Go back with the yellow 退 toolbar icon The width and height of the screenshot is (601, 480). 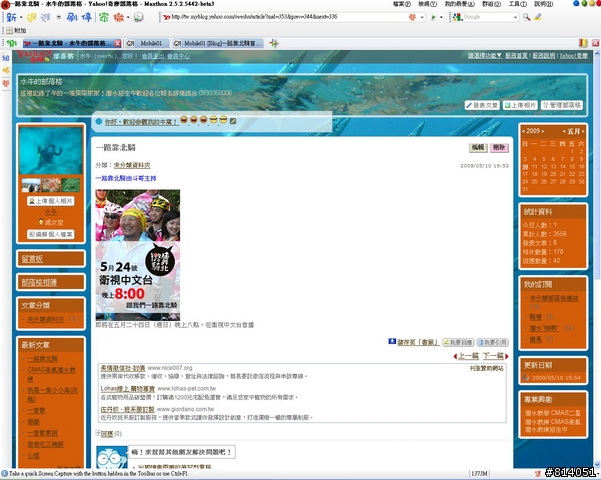pyautogui.click(x=31, y=17)
